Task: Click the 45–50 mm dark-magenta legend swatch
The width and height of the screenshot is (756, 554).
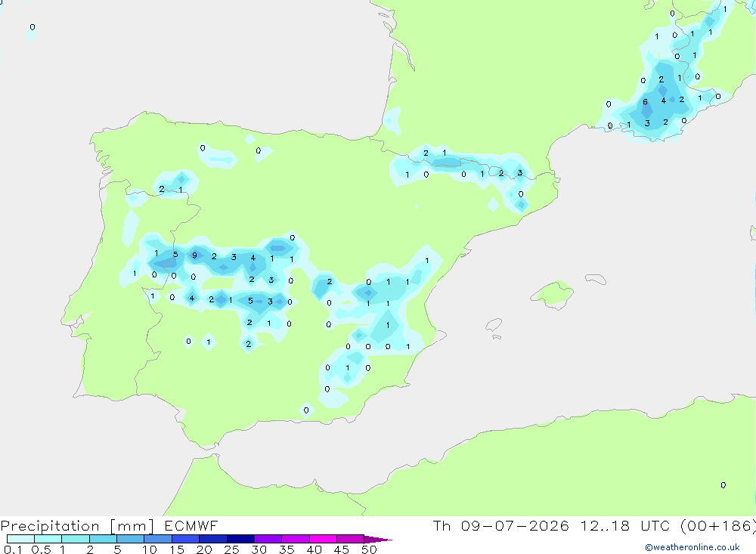Action: [x=351, y=539]
